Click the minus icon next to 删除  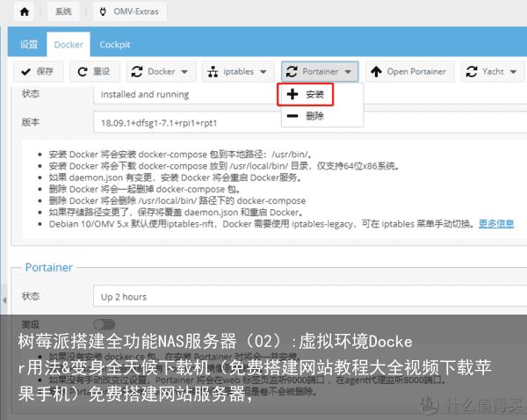[292, 116]
